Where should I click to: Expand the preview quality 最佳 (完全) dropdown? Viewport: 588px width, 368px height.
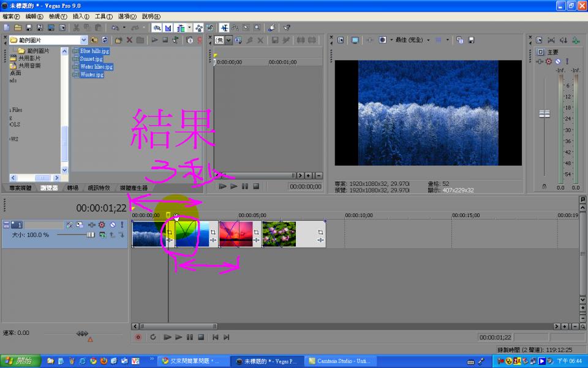tap(428, 40)
